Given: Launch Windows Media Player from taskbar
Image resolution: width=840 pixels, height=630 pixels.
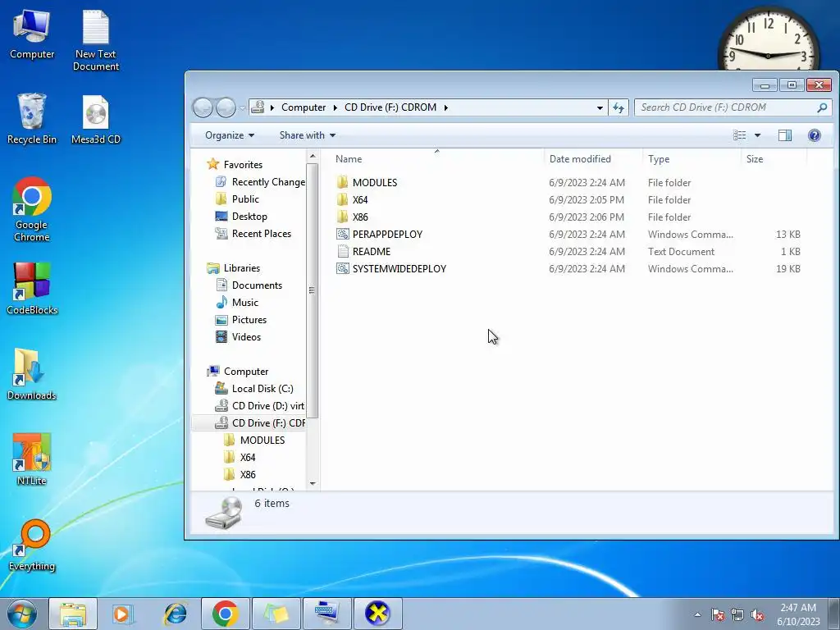Looking at the screenshot, I should pyautogui.click(x=123, y=614).
